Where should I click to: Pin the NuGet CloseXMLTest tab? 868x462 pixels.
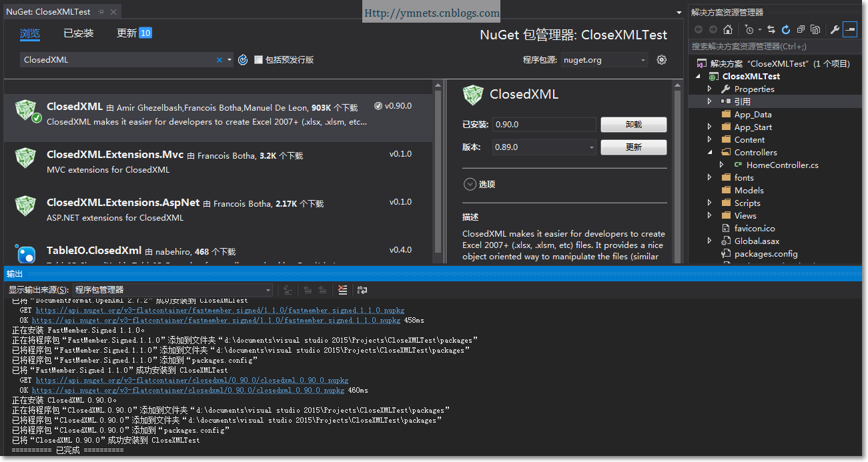(x=101, y=12)
